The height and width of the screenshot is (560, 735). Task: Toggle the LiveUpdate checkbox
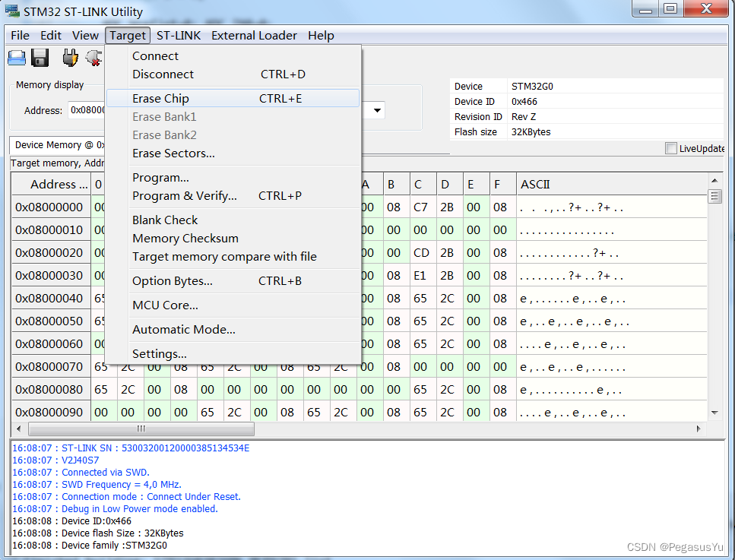coord(671,149)
